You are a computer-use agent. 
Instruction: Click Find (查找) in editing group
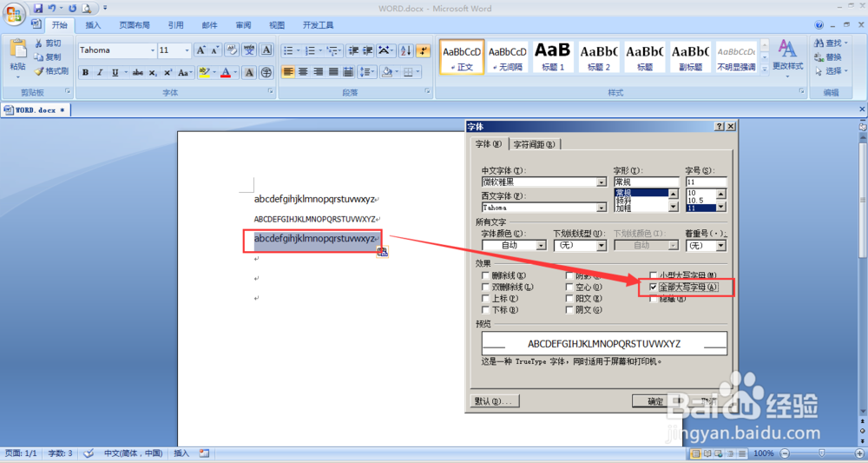831,43
